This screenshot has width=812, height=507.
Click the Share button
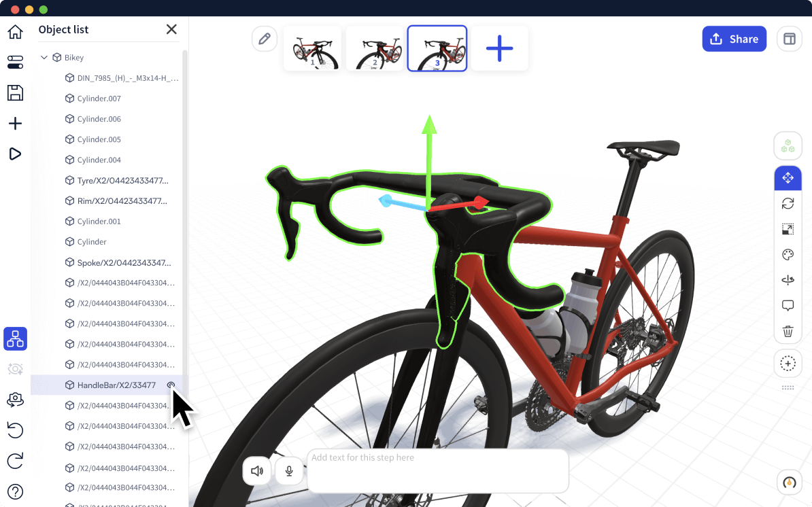coord(734,39)
